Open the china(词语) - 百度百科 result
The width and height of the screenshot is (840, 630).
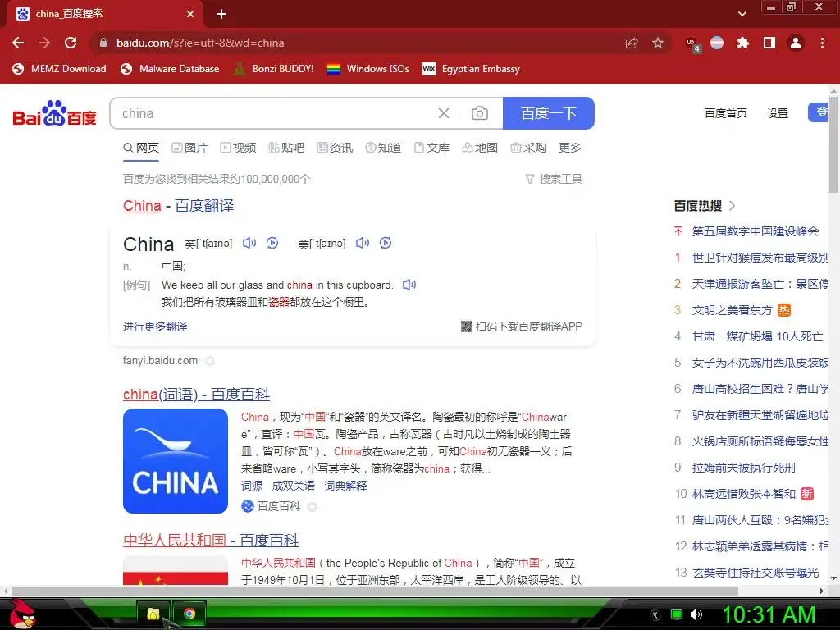196,395
